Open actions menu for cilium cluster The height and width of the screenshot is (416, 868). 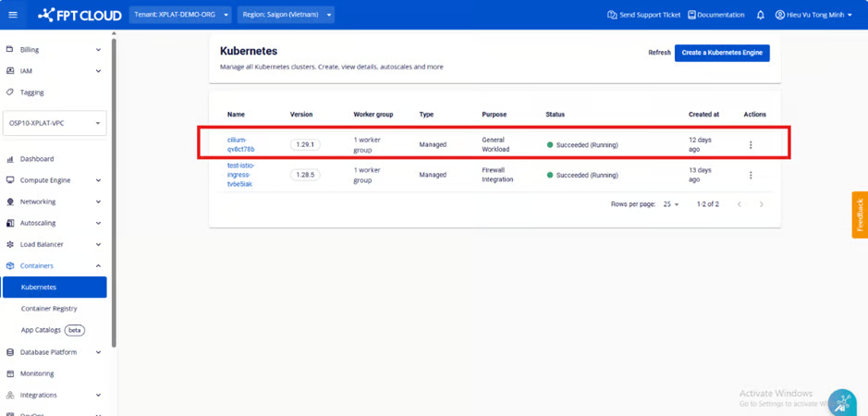(751, 145)
